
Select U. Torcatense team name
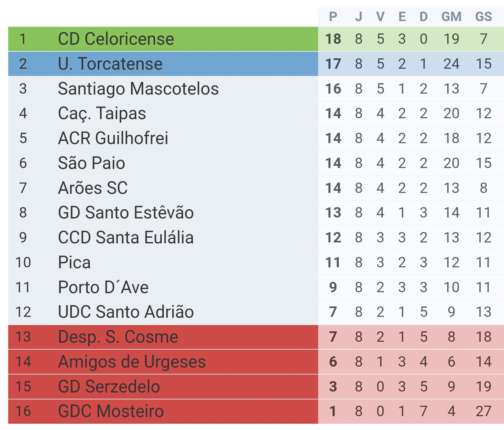[x=110, y=64]
